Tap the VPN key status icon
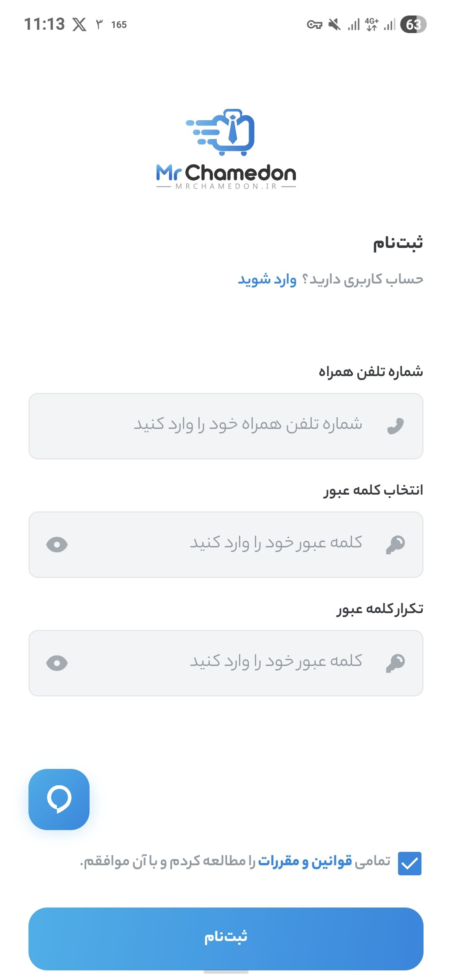This screenshot has height=980, width=452. point(314,24)
